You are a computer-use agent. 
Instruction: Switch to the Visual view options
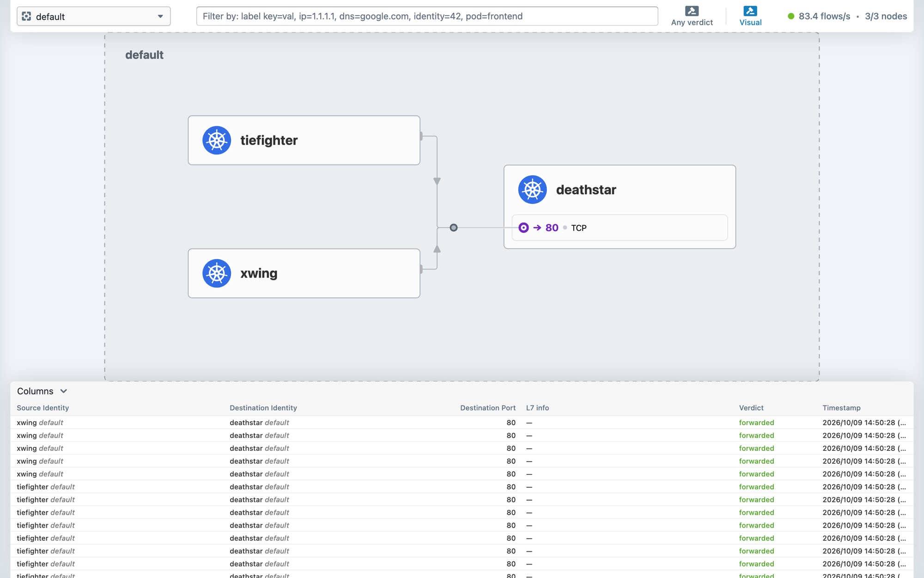(x=750, y=16)
